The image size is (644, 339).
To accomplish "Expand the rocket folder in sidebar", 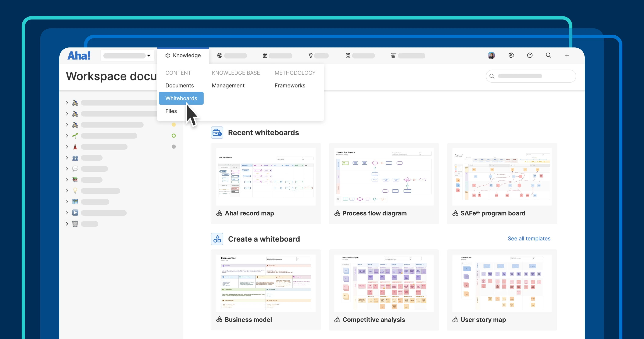I will pos(67,147).
